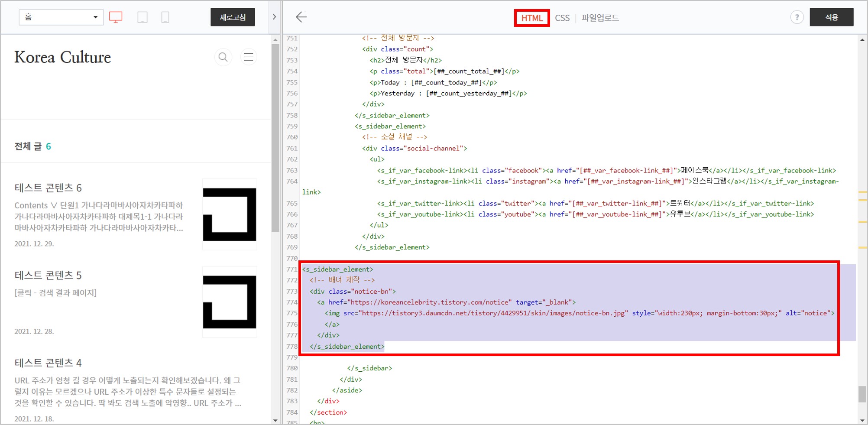Open help question mark icon
Image resolution: width=868 pixels, height=425 pixels.
797,17
